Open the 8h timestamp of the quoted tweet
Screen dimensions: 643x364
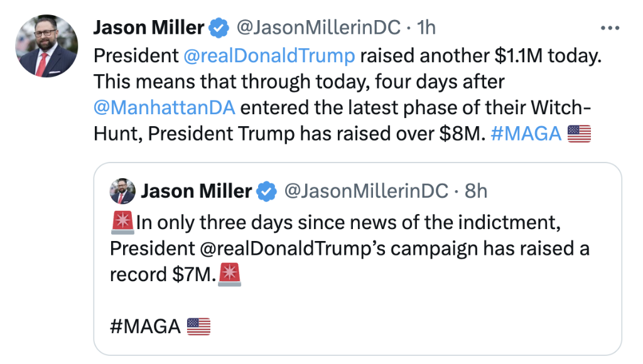pyautogui.click(x=476, y=191)
